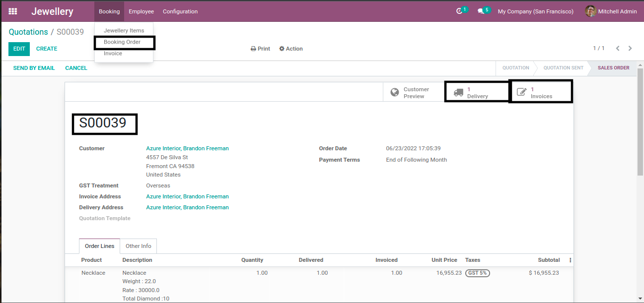This screenshot has width=644, height=303.
Task: Click Rate : 30000.0 description line
Action: click(141, 290)
